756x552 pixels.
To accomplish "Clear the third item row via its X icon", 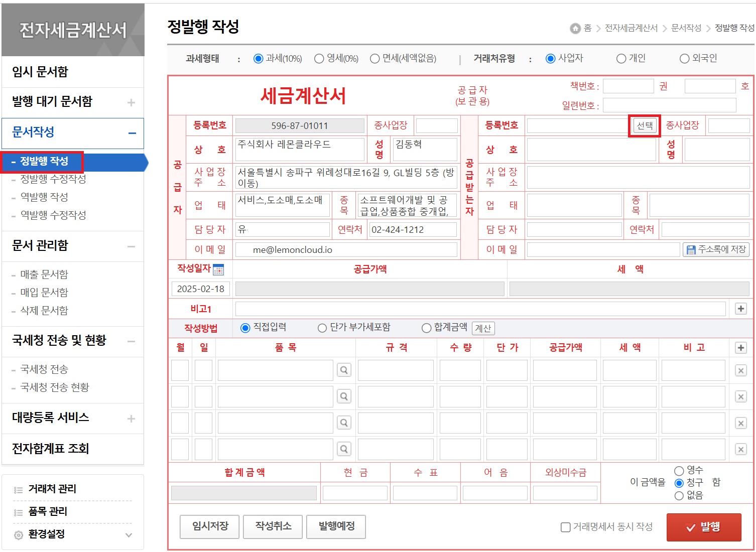I will click(x=741, y=423).
